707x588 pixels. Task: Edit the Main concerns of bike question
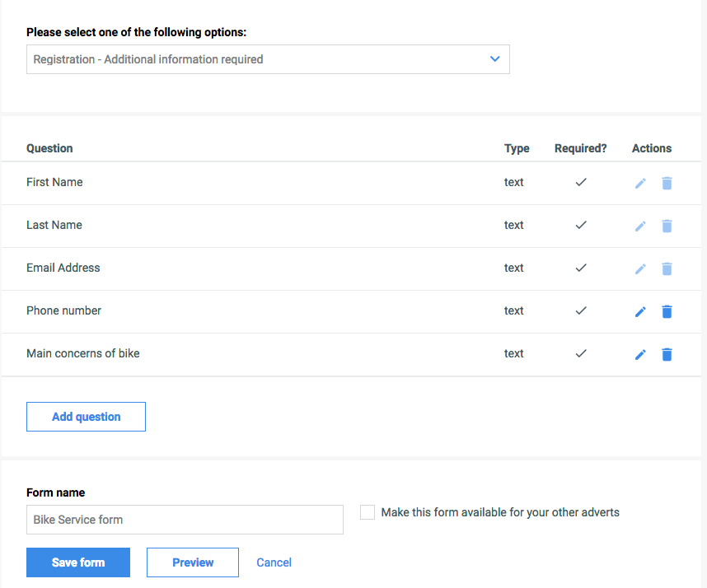(640, 355)
